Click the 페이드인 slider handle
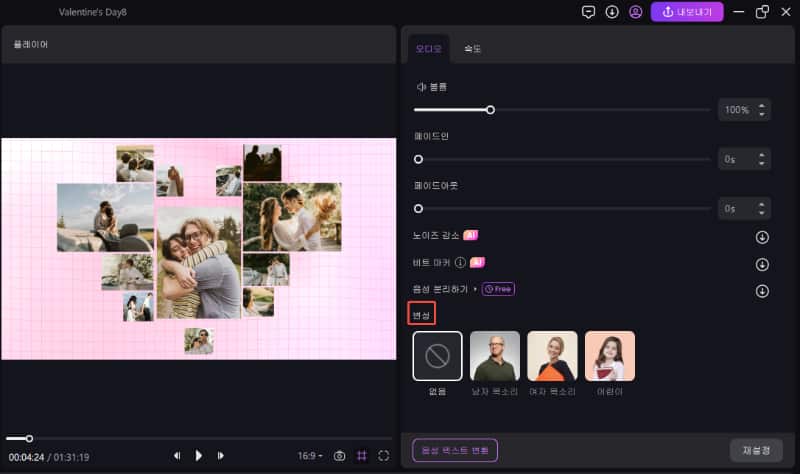Image resolution: width=800 pixels, height=474 pixels. [418, 159]
